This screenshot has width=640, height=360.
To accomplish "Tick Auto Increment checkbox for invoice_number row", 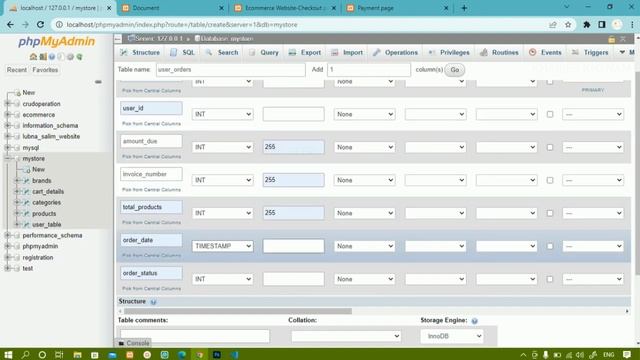I will [550, 180].
